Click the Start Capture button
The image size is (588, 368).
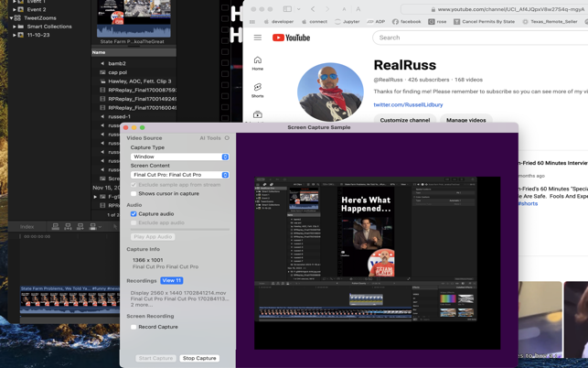pos(155,358)
